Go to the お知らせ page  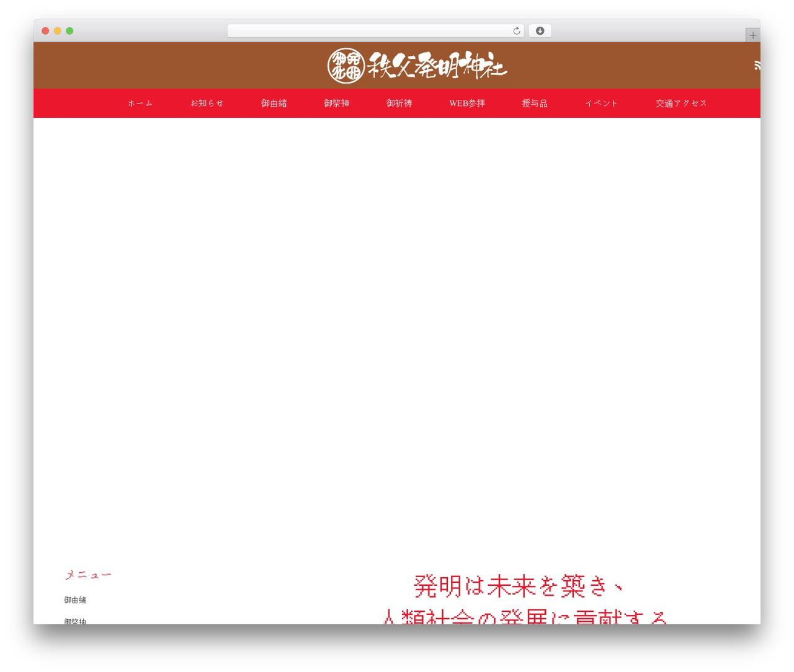pyautogui.click(x=207, y=104)
